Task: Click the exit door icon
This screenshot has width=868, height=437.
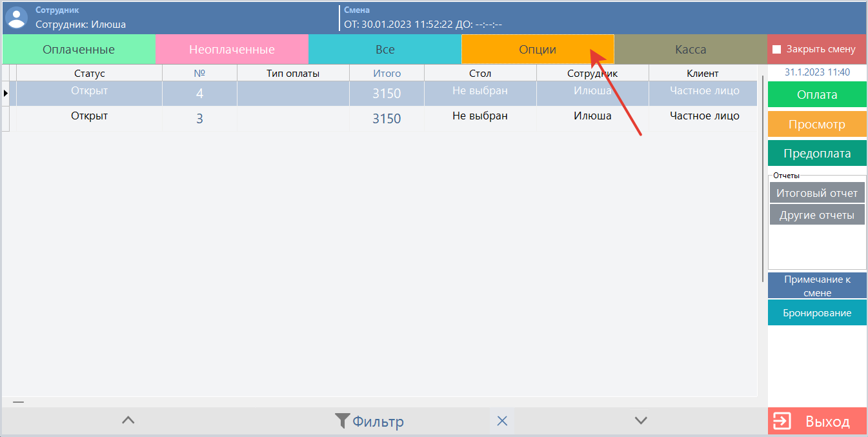Action: coord(782,422)
